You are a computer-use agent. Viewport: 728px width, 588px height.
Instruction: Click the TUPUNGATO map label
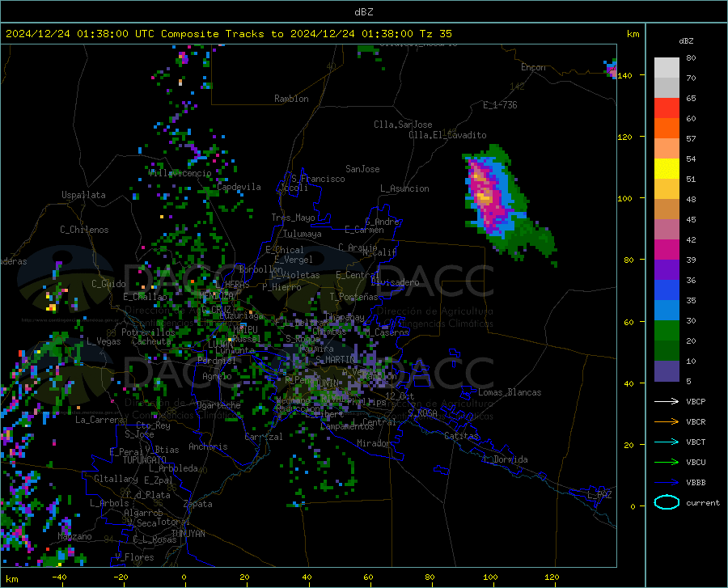tap(145, 460)
